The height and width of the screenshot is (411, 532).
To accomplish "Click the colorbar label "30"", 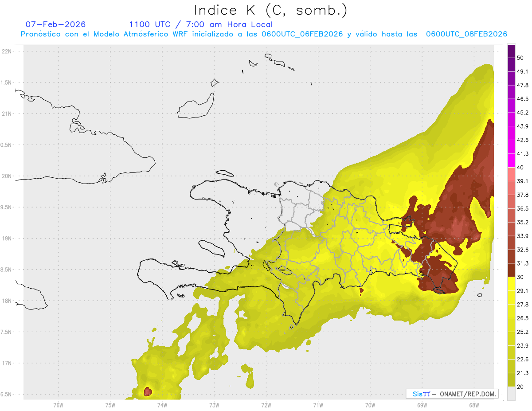I will coord(521,277).
